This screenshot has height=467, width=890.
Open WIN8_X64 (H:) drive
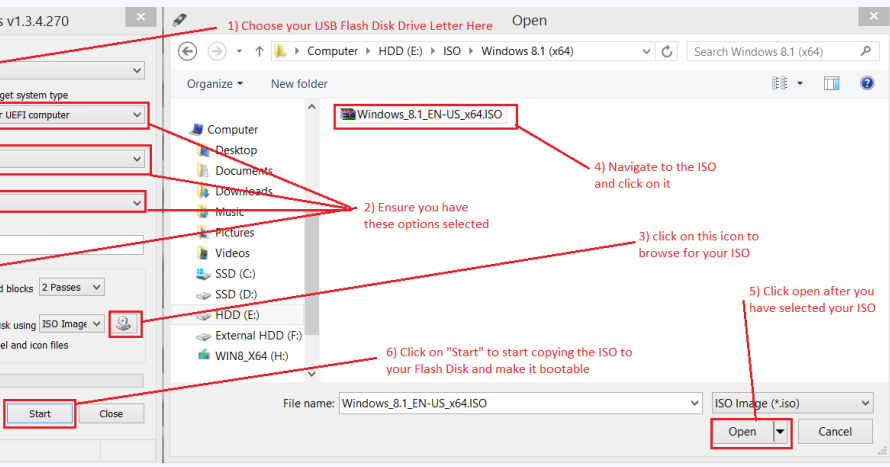243,356
